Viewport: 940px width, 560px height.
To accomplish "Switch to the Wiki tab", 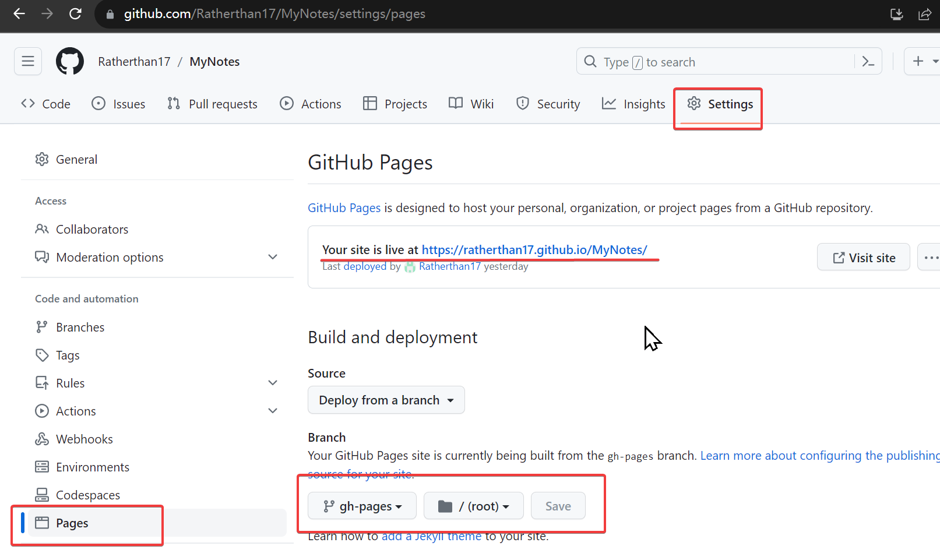I will [x=471, y=104].
